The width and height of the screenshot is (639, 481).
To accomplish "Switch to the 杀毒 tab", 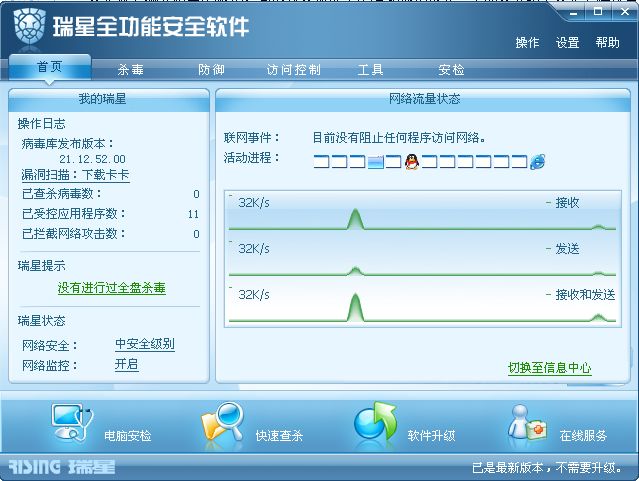I will (x=130, y=70).
